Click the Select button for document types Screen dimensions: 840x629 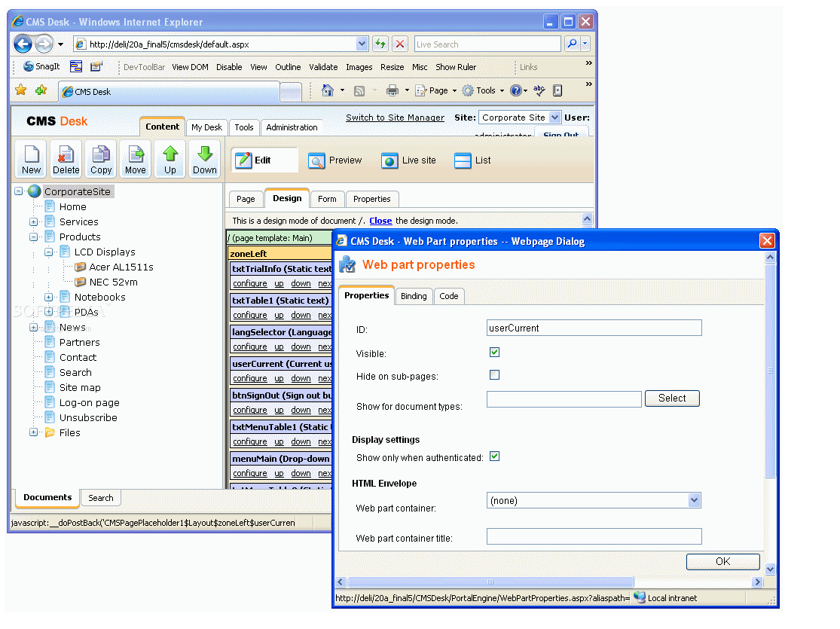click(x=672, y=398)
